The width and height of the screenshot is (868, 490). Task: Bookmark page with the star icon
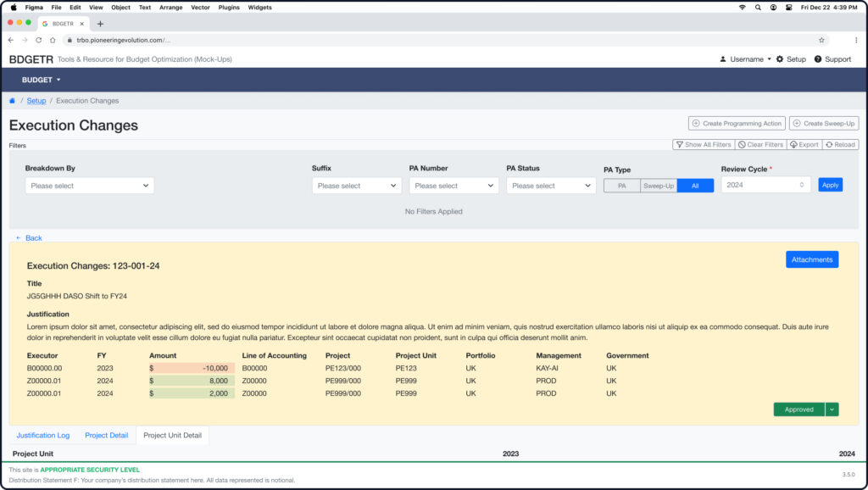[821, 40]
